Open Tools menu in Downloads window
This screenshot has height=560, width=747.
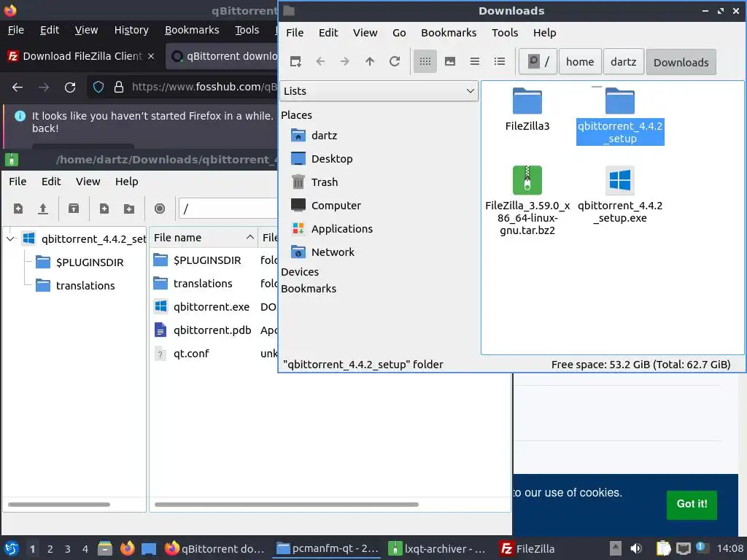click(505, 33)
